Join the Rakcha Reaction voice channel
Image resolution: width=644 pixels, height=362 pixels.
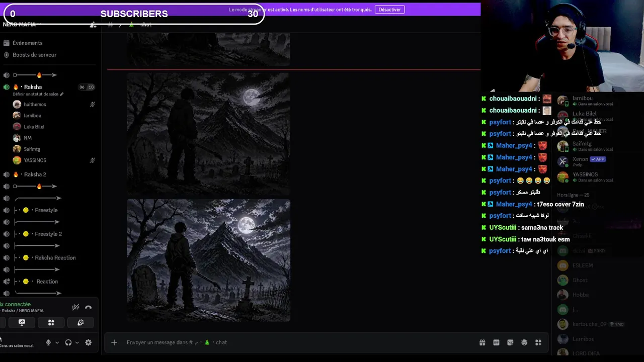click(55, 258)
